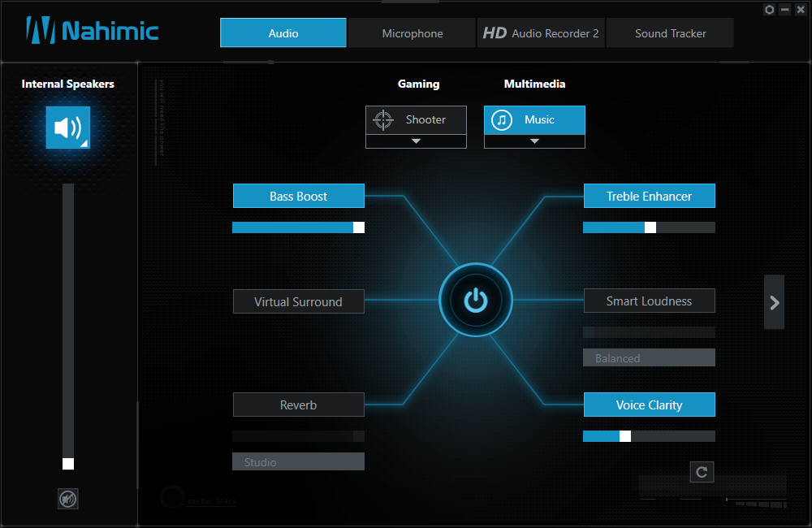
Task: Click the disabled Reverb level slider
Action: [298, 436]
